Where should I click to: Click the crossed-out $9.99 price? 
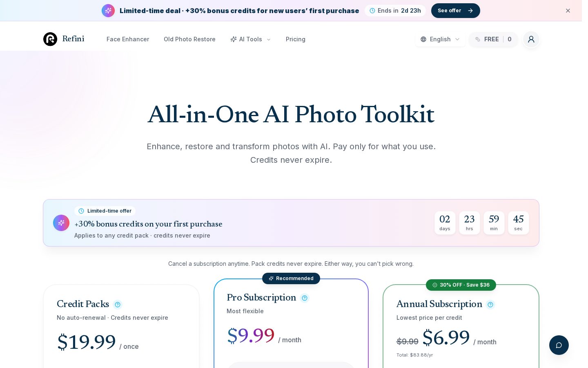coord(408,341)
